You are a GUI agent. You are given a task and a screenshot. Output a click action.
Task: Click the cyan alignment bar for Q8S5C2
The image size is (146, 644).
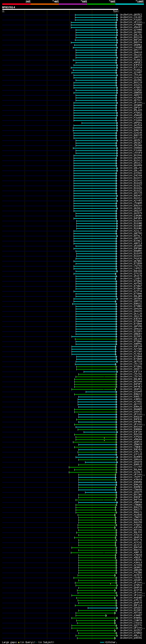click(x=96, y=15)
